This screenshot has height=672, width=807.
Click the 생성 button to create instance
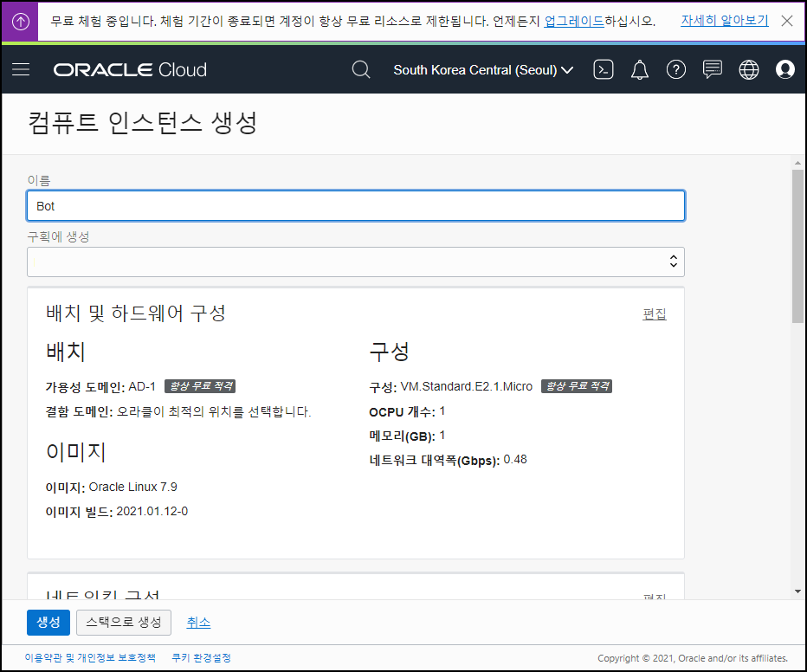[x=48, y=622]
